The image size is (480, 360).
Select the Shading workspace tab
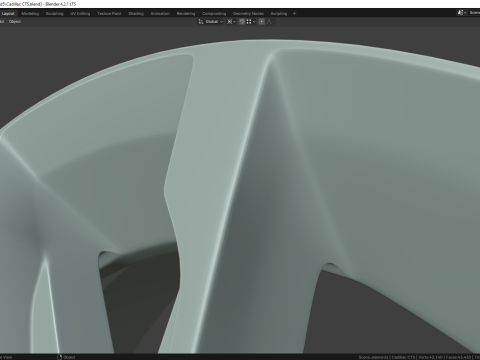tap(136, 14)
